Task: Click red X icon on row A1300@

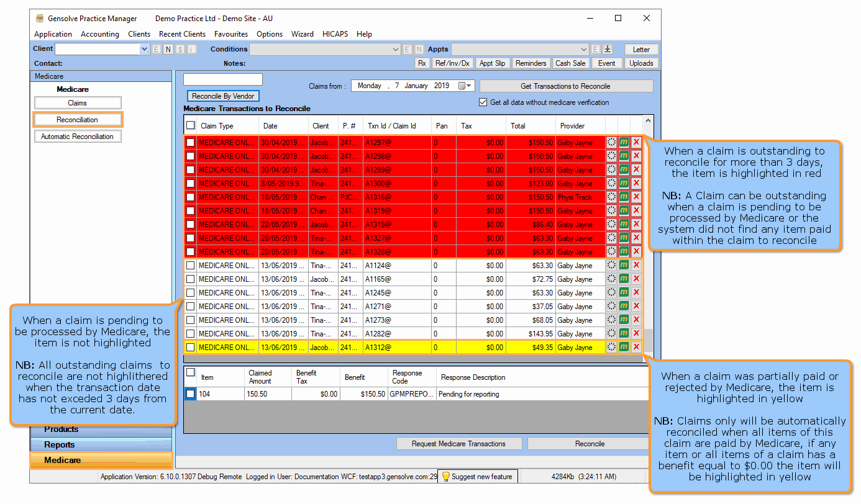Action: pyautogui.click(x=636, y=183)
